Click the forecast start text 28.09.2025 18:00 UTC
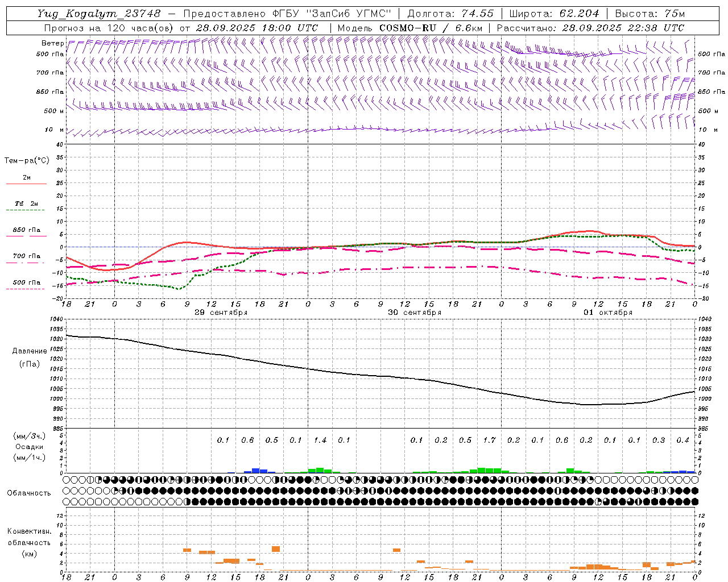 coord(257,28)
